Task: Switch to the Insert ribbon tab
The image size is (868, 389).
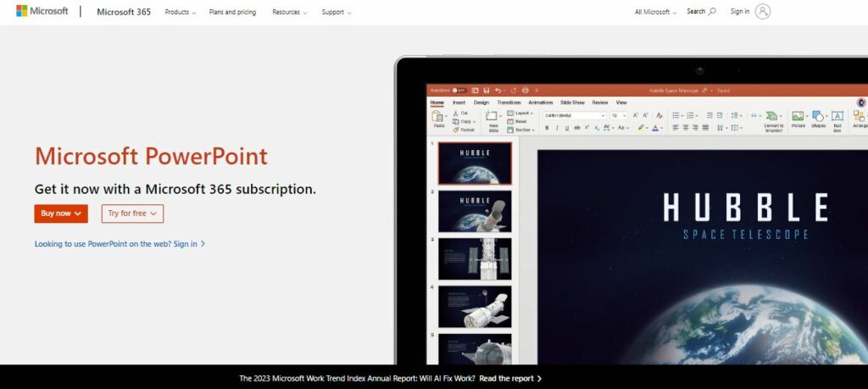Action: (459, 103)
